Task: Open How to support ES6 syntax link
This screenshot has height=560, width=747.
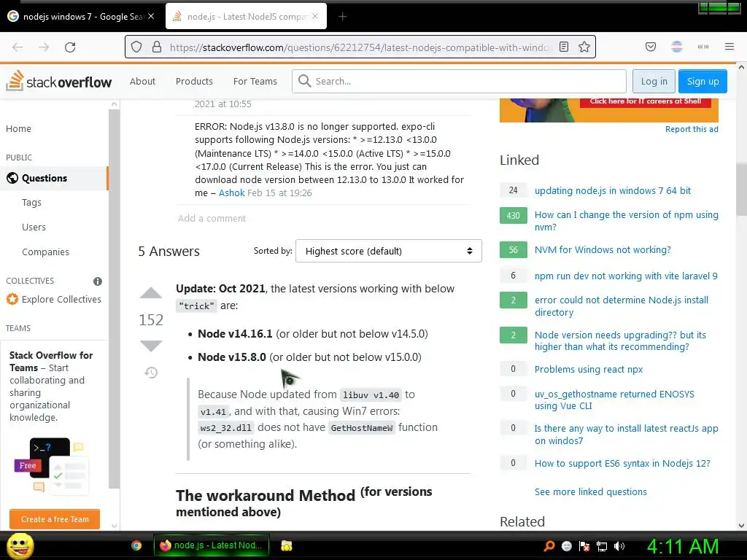Action: 622,463
